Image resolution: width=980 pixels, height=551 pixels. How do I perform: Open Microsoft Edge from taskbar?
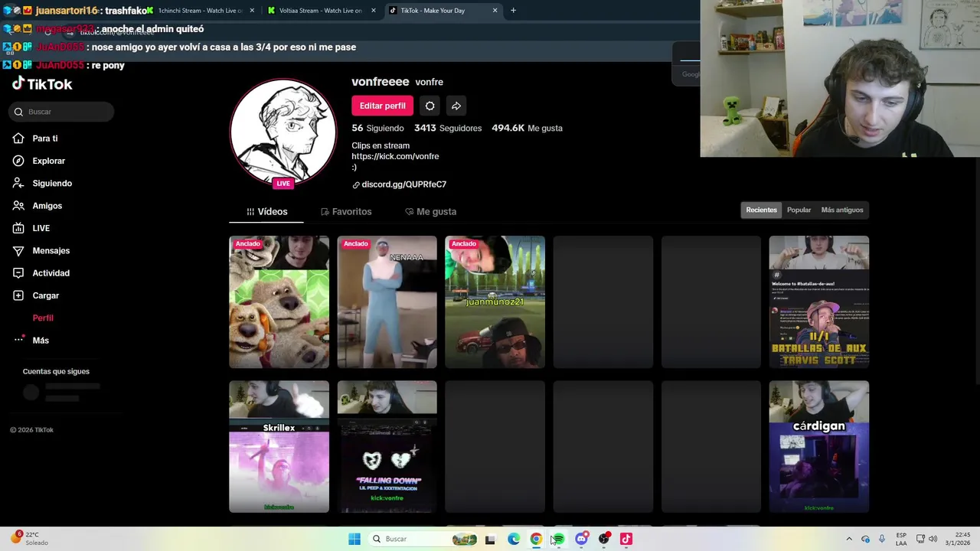tap(514, 539)
